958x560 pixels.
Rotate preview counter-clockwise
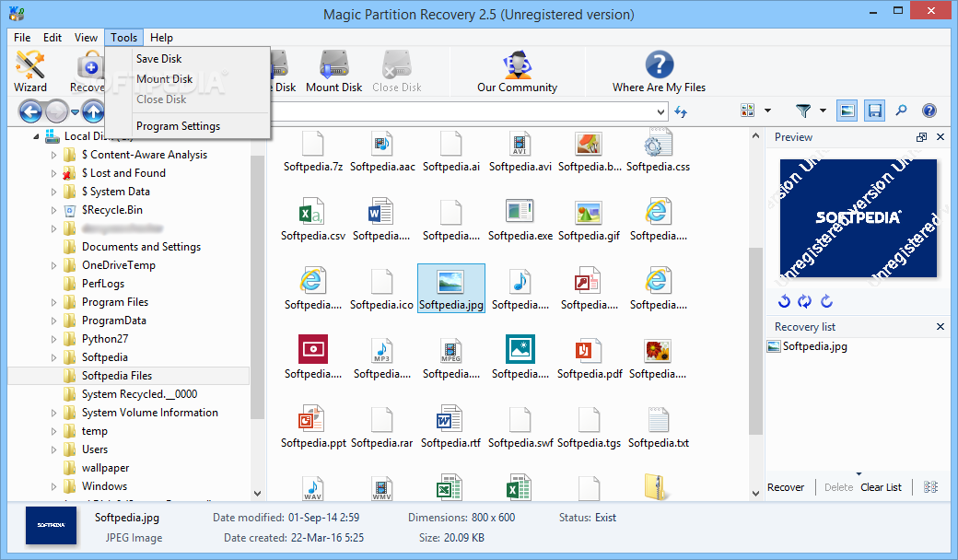(x=785, y=301)
